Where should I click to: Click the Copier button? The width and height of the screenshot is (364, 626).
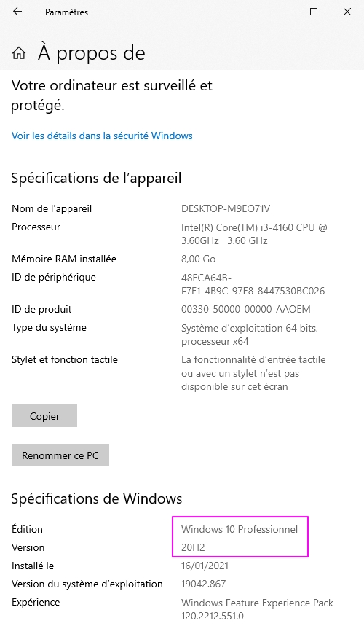coord(44,416)
